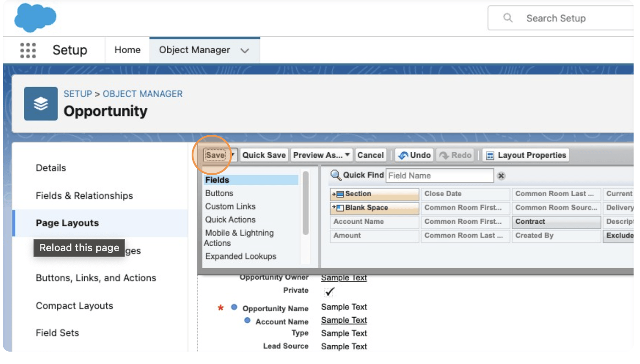Screen dimensions: 640x364
Task: Cancel the layout edits
Action: [370, 155]
